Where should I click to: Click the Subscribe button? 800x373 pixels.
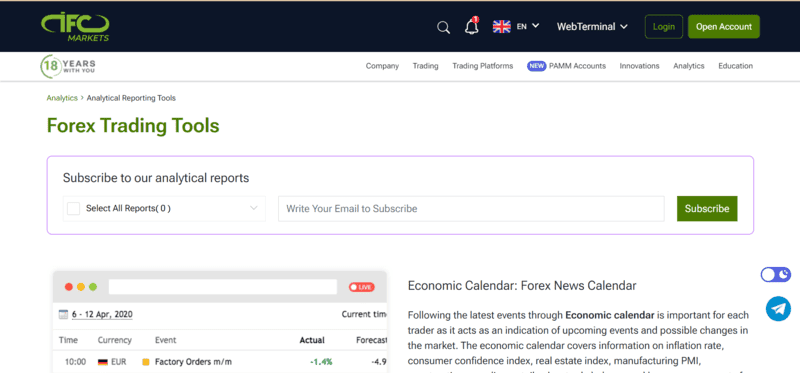click(x=707, y=209)
